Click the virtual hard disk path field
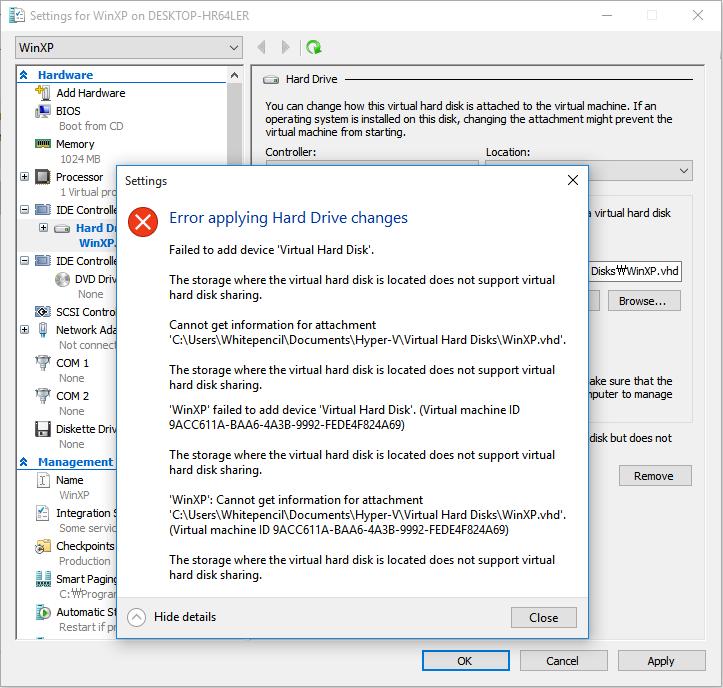Viewport: 723px width, 688px height. [635, 271]
